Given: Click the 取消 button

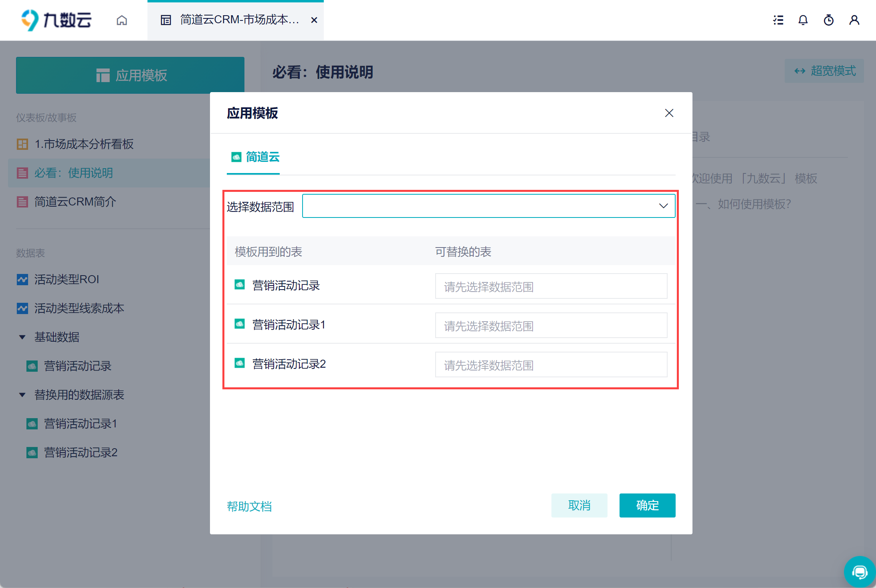Looking at the screenshot, I should click(579, 505).
